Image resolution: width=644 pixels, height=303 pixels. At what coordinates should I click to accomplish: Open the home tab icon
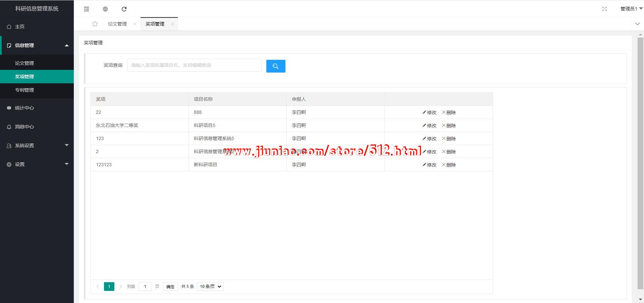point(95,24)
